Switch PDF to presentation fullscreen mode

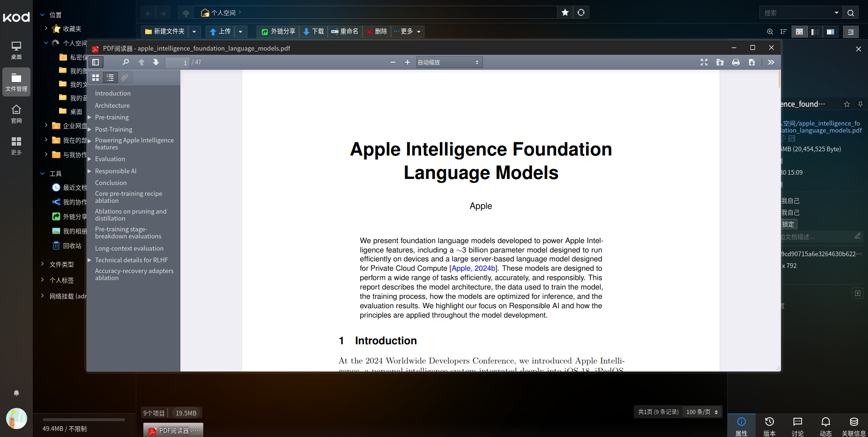(704, 62)
